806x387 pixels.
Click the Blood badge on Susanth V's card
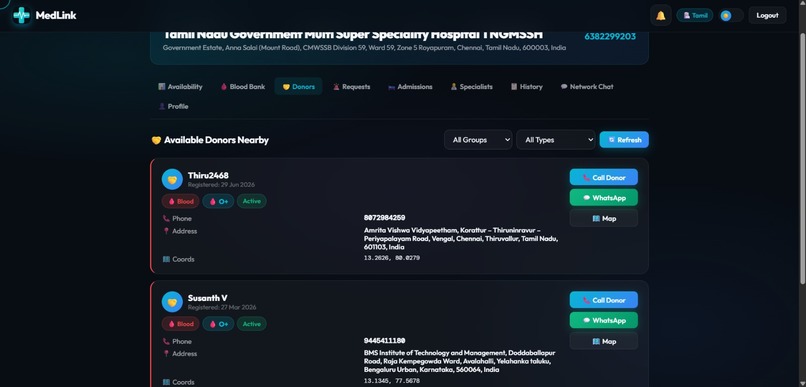180,324
